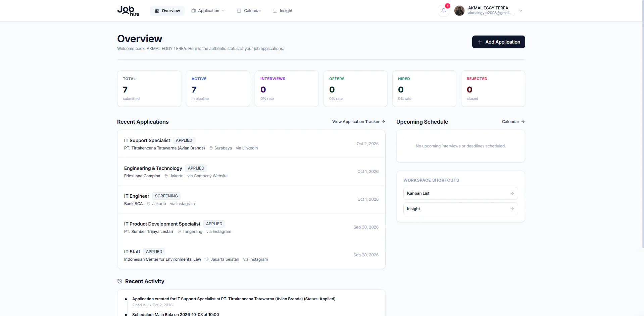
Task: Select the Interviews stat card
Action: coord(287,89)
